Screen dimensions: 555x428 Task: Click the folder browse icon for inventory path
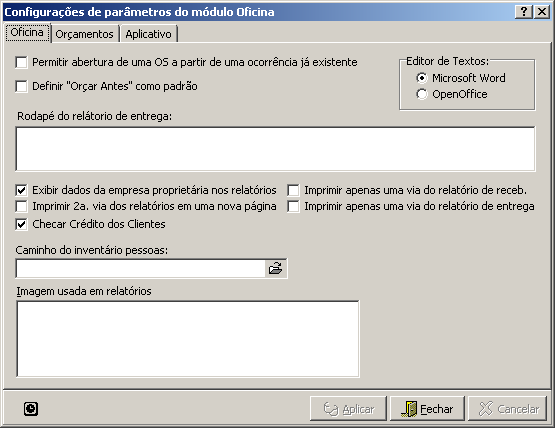(x=275, y=268)
